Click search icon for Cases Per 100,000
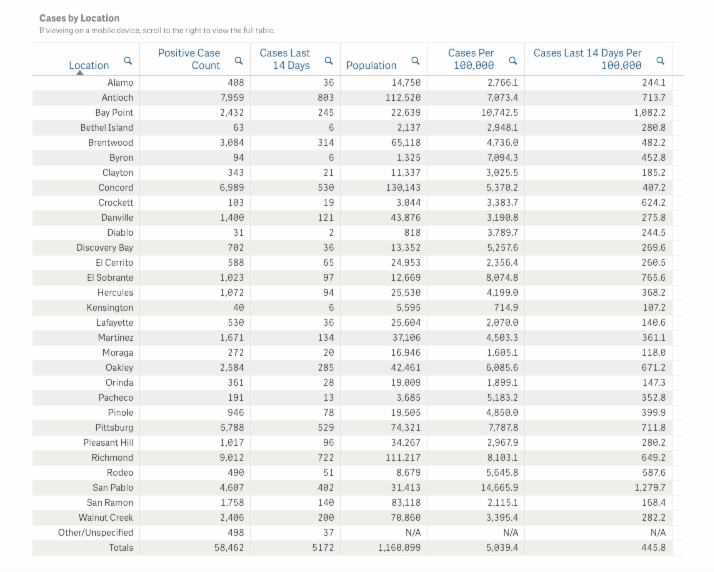Screen dimensions: 714x572 [x=512, y=59]
